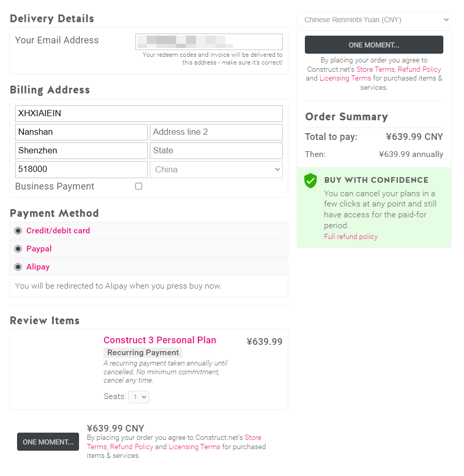
Task: Select Alipay as payment method
Action: click(18, 267)
